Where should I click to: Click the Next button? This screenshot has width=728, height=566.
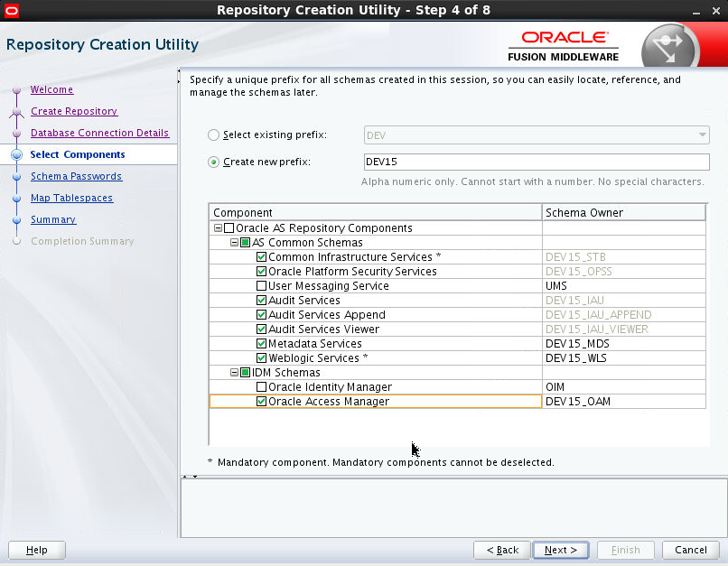point(561,550)
